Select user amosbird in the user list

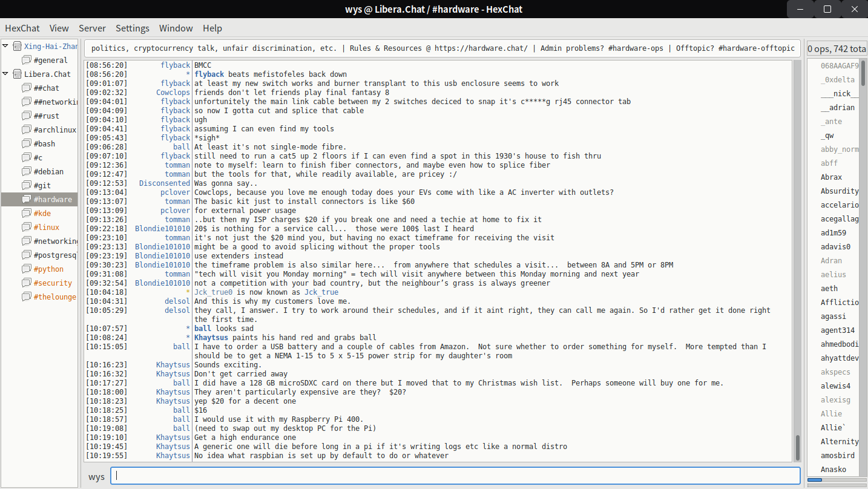pyautogui.click(x=838, y=455)
